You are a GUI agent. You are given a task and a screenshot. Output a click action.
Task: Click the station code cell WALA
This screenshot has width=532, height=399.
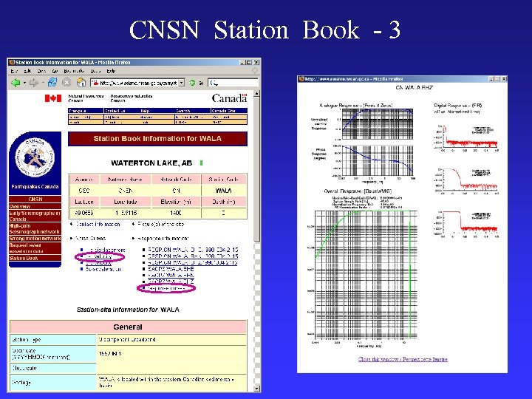pos(224,191)
